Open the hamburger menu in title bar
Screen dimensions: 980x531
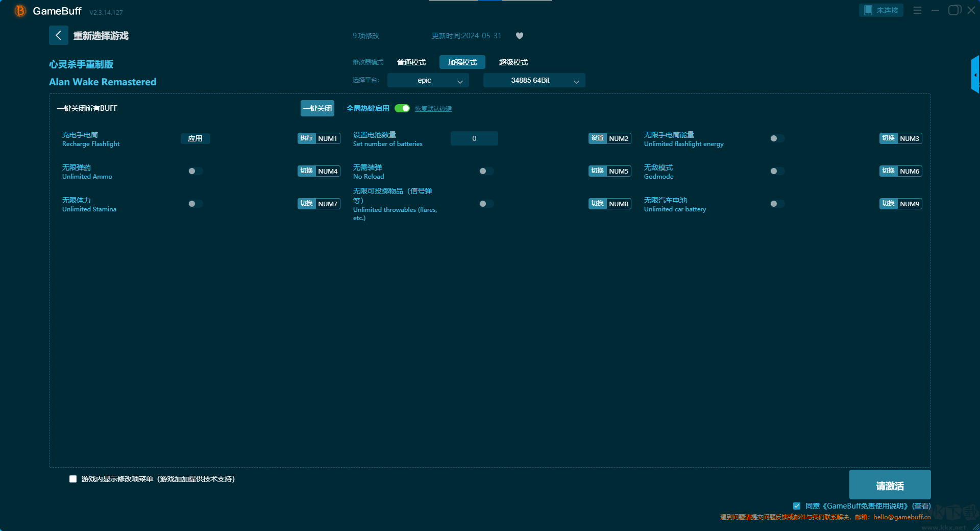tap(917, 10)
